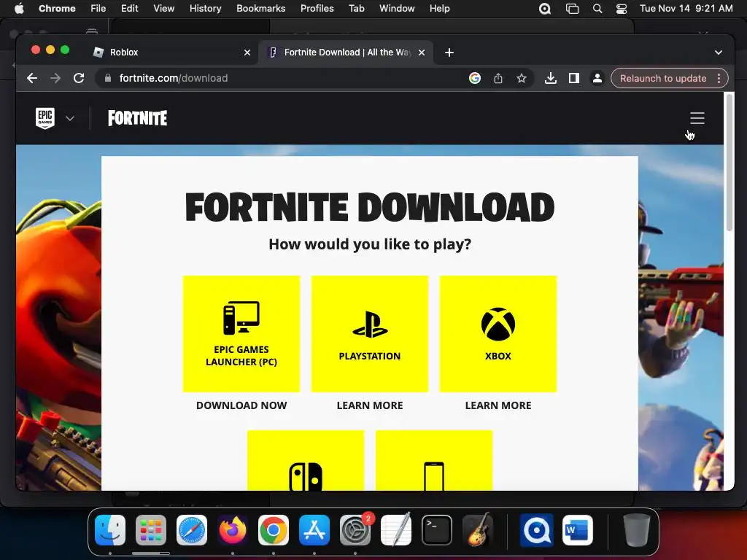This screenshot has width=747, height=560.
Task: Open Chrome three-dot menu
Action: pos(719,78)
